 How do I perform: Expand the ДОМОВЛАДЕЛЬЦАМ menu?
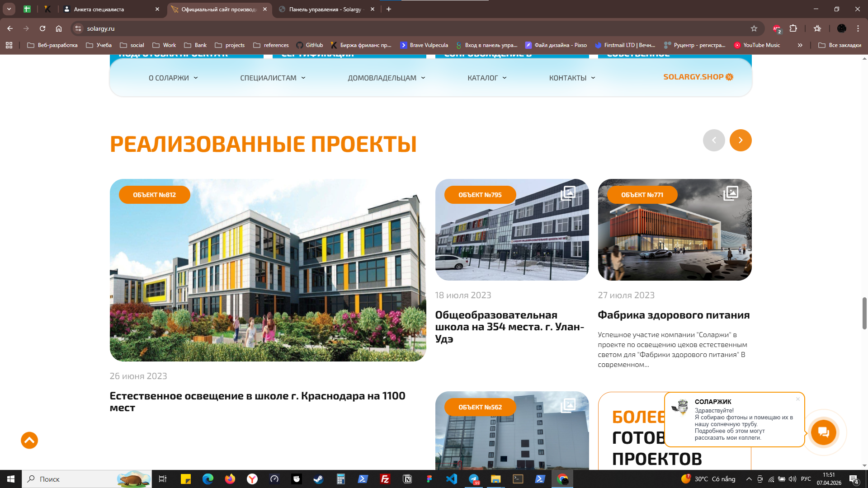point(387,78)
